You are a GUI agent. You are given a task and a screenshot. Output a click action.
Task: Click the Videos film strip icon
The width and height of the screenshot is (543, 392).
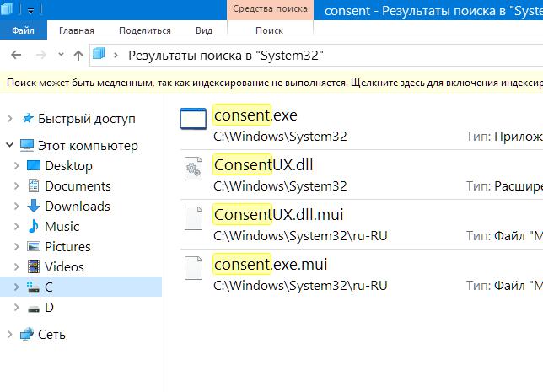click(x=34, y=266)
